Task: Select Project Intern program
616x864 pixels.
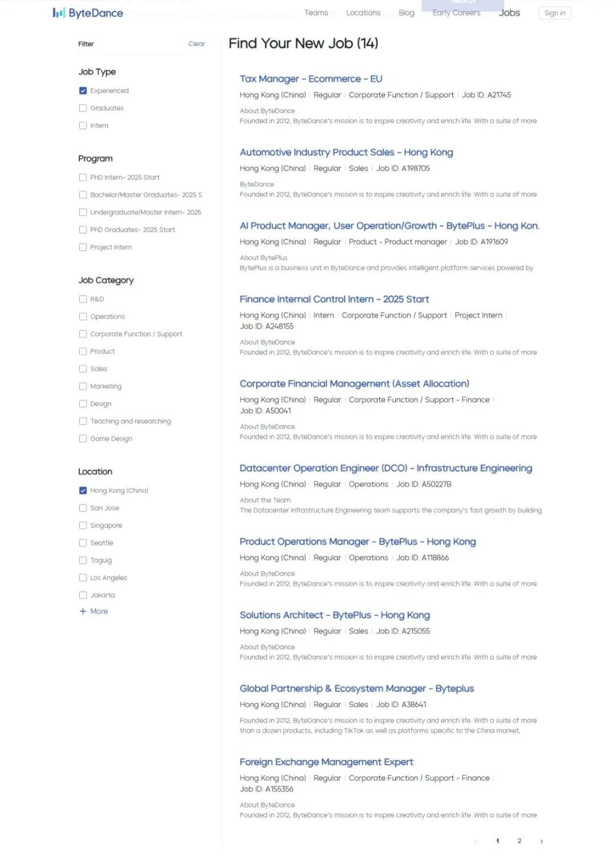Action: click(83, 247)
